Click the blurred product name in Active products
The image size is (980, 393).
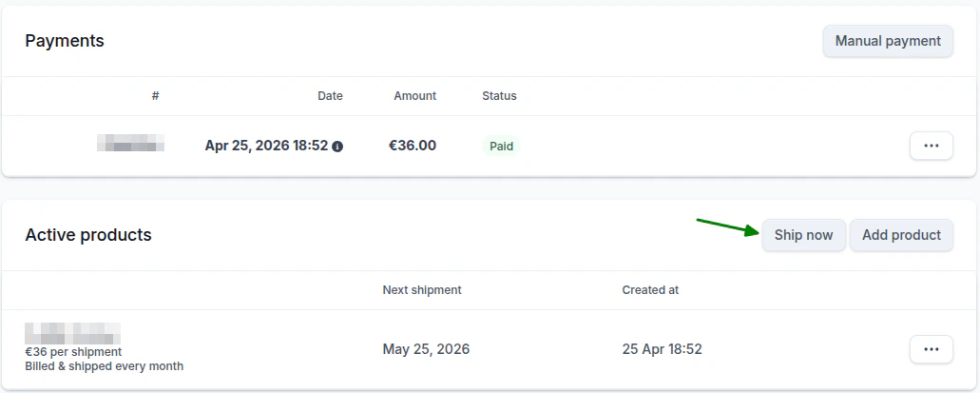pos(72,334)
